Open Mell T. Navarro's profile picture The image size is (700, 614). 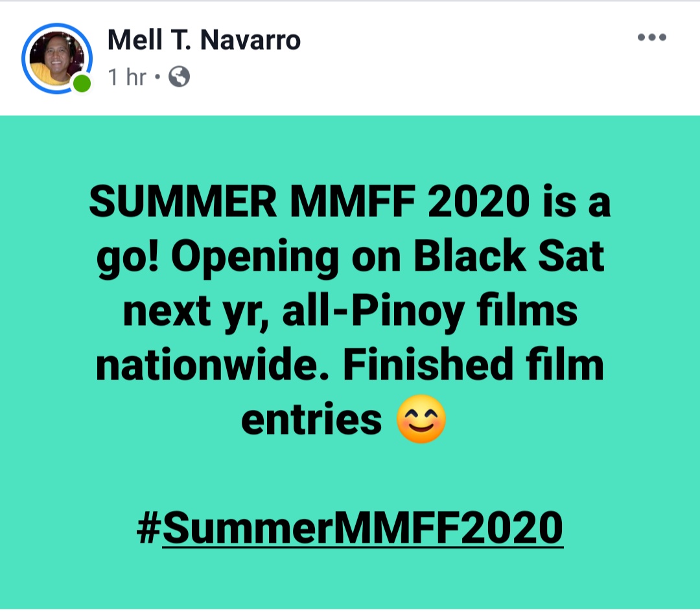pyautogui.click(x=57, y=58)
